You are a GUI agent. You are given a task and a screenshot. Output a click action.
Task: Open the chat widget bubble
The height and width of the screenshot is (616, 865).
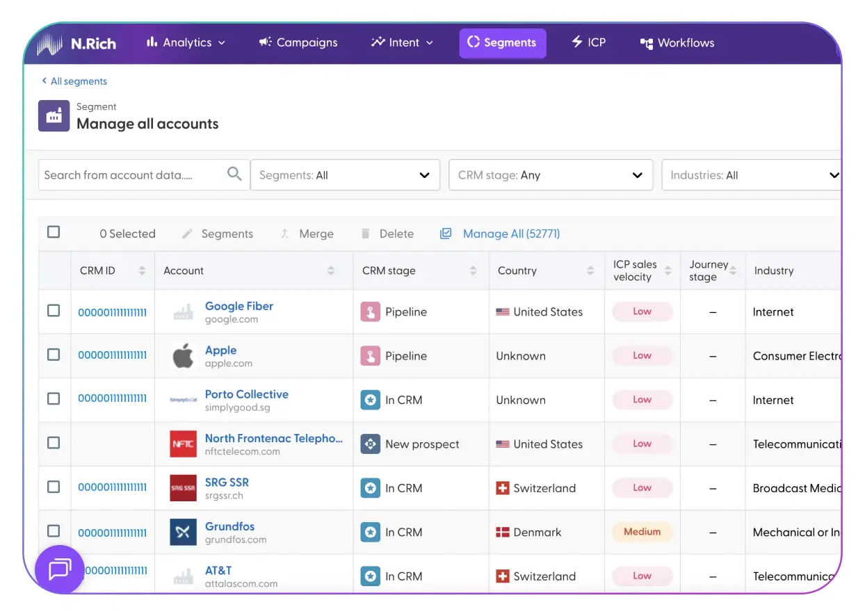[60, 569]
